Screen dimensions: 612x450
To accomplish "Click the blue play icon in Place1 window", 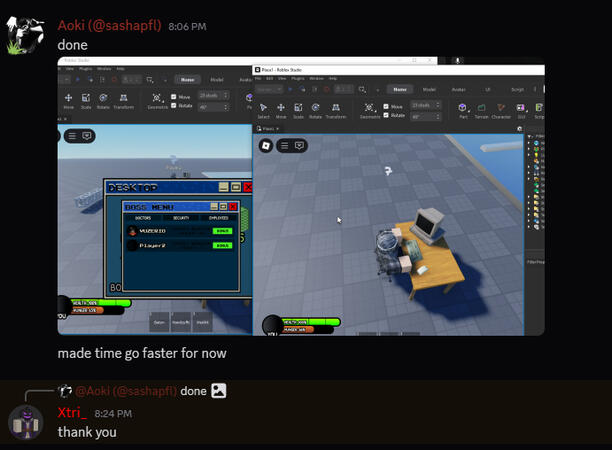I will [x=290, y=89].
